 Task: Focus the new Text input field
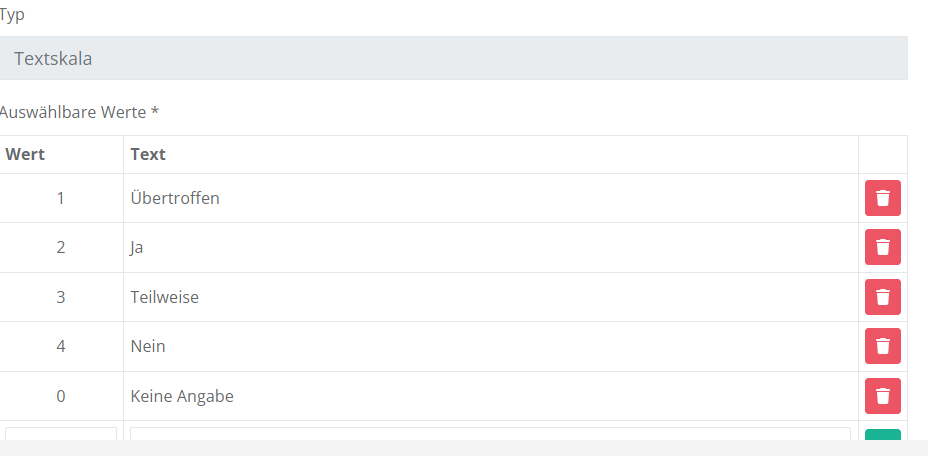click(x=490, y=434)
